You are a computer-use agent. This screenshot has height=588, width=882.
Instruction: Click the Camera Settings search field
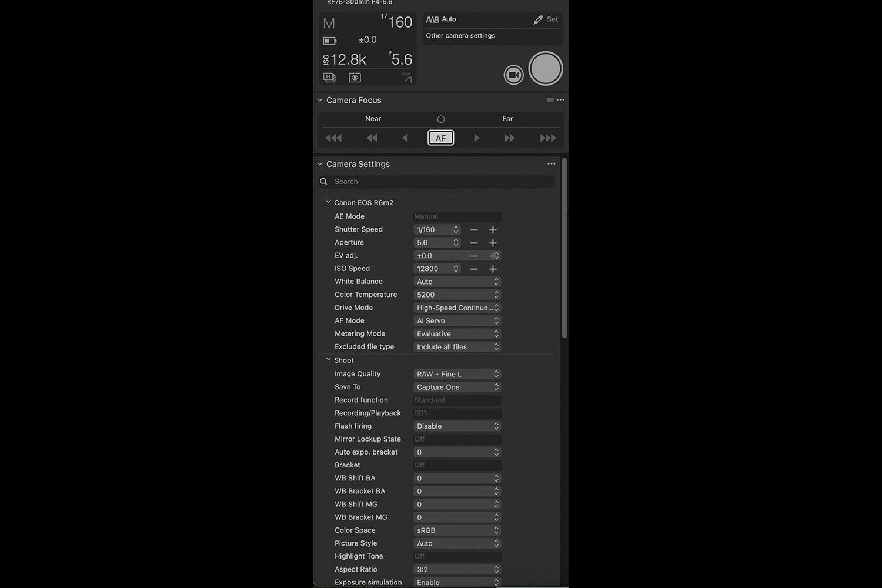coord(441,182)
